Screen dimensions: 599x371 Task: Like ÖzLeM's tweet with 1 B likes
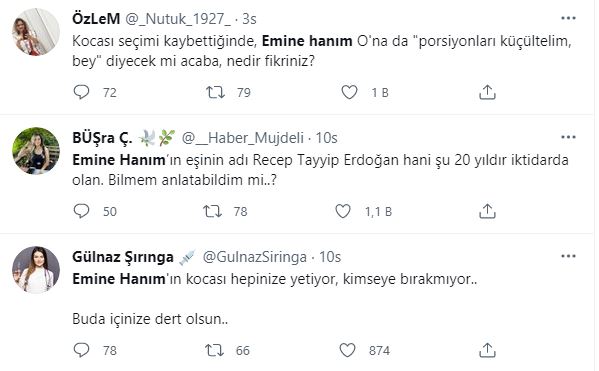349,92
